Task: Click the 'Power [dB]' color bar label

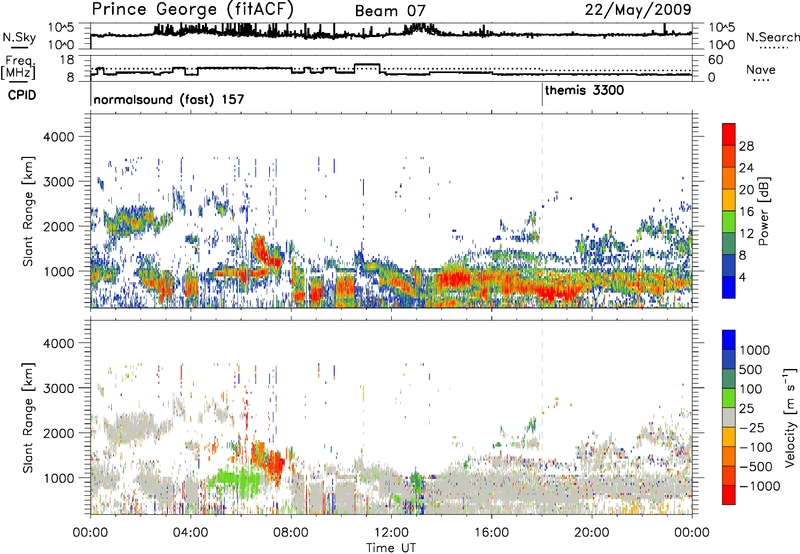Action: pos(763,211)
